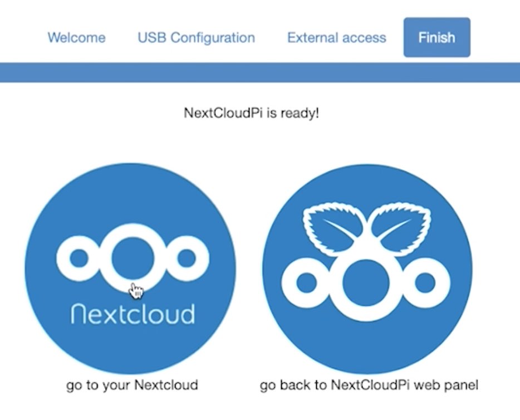Go to the External access tab
Viewport: 520px width, 420px height.
click(337, 37)
